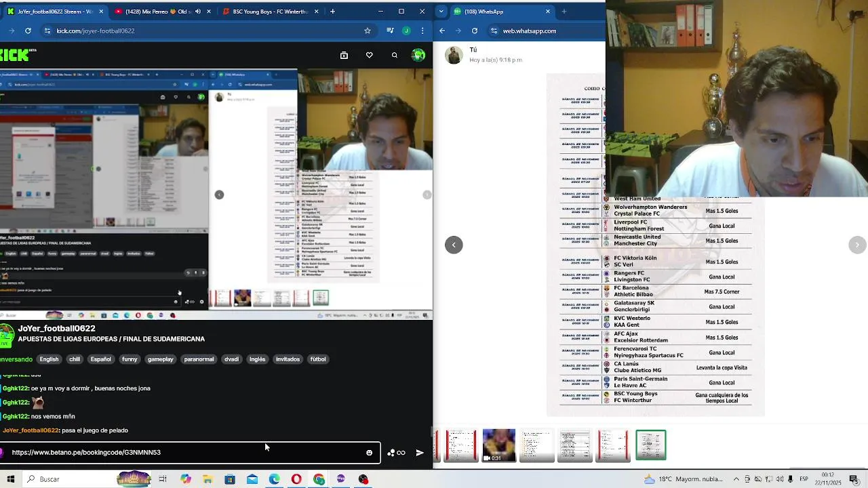Open notification center with 5 badge
868x488 pixels.
pyautogui.click(x=854, y=479)
